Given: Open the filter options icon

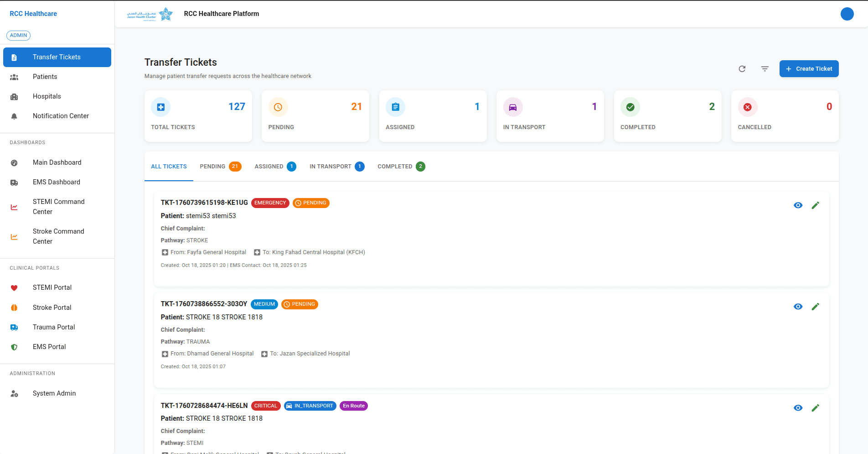Looking at the screenshot, I should tap(765, 68).
